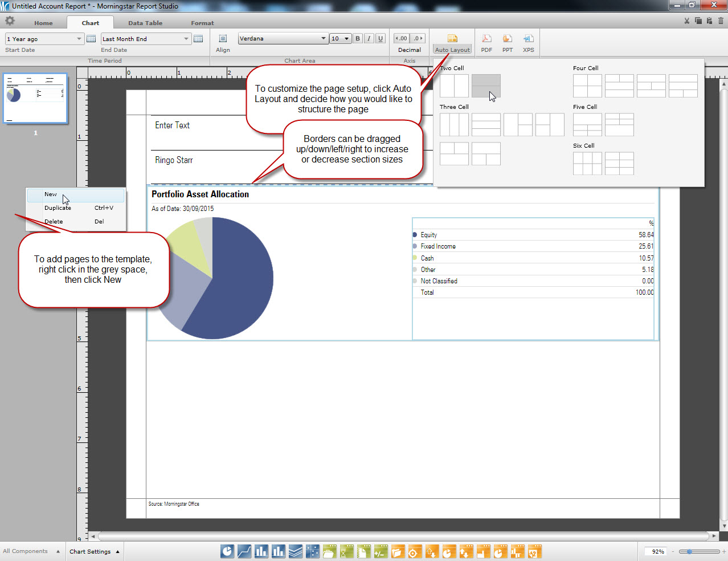
Task: Choose the four-cell equal grid layout
Action: pos(587,86)
